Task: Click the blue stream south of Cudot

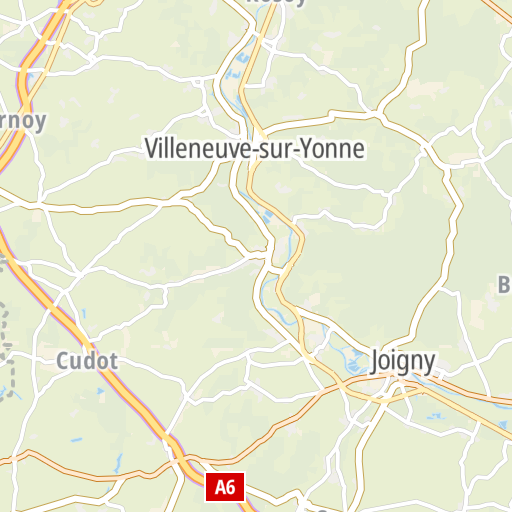Action: coord(118,463)
